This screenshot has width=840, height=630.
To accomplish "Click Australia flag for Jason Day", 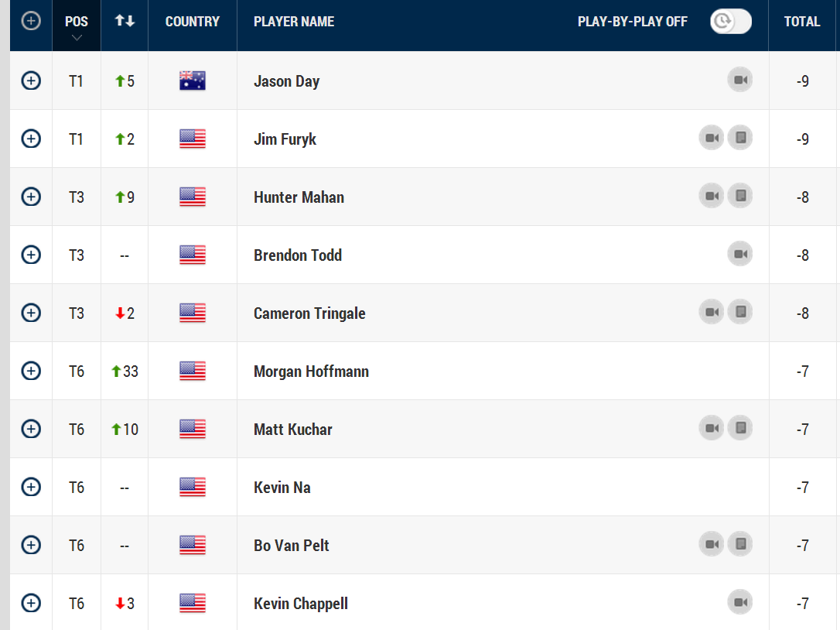I will pyautogui.click(x=193, y=80).
